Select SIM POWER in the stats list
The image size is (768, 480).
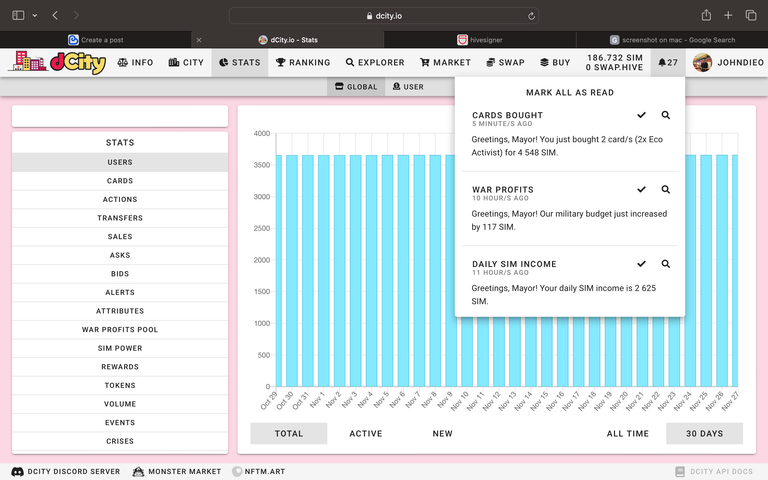click(120, 348)
